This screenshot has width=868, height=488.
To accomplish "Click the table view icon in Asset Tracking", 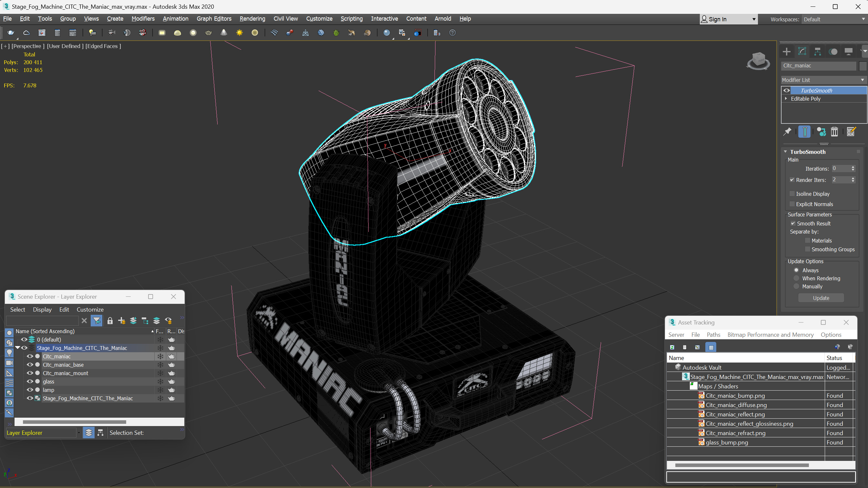I will [x=711, y=347].
